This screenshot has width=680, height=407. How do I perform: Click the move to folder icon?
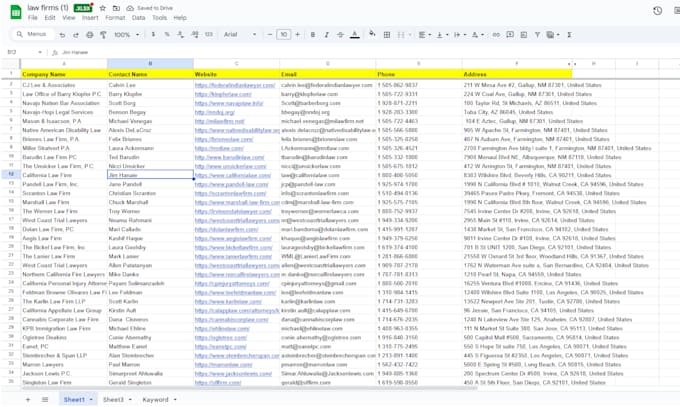tap(116, 8)
